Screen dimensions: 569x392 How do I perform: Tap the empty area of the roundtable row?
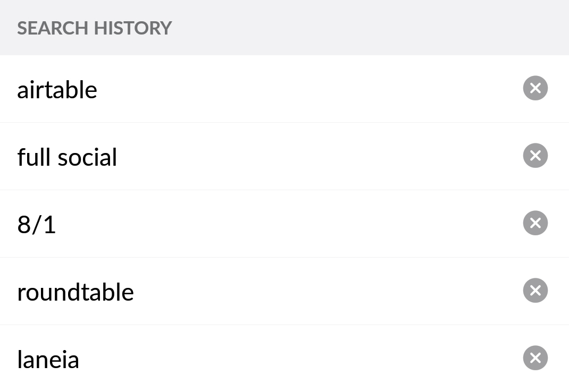click(x=327, y=291)
